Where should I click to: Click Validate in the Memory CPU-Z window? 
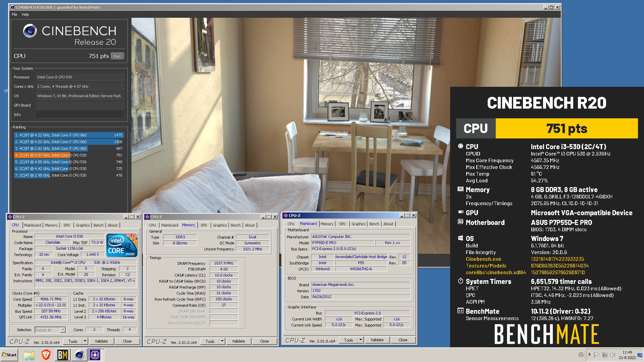238,341
